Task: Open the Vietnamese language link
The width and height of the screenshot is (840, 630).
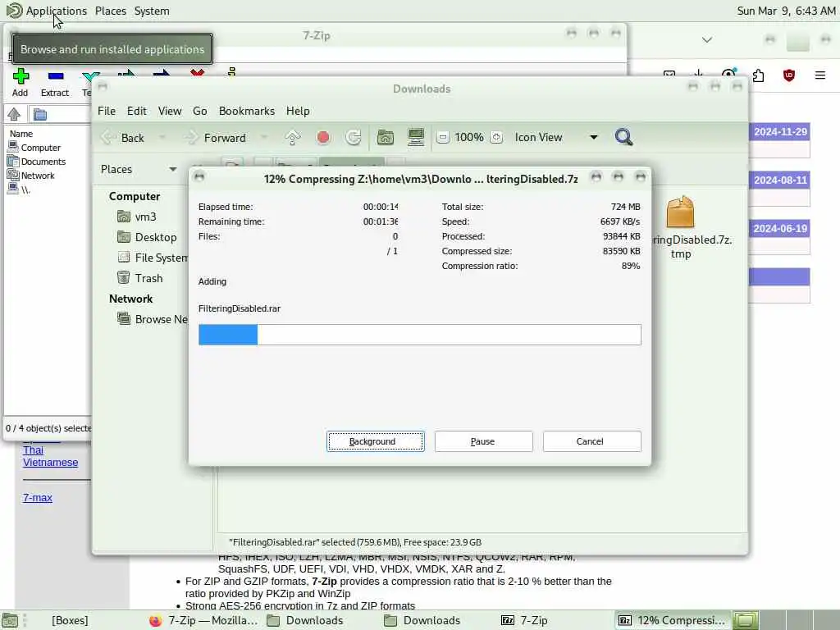Action: [50, 463]
